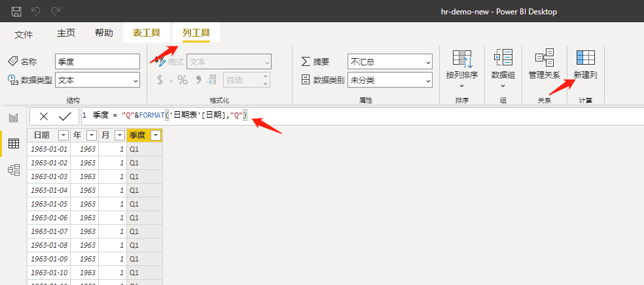Open 管理关系 (Manage relationships)
Screen dimensions: 644x285
pyautogui.click(x=544, y=64)
